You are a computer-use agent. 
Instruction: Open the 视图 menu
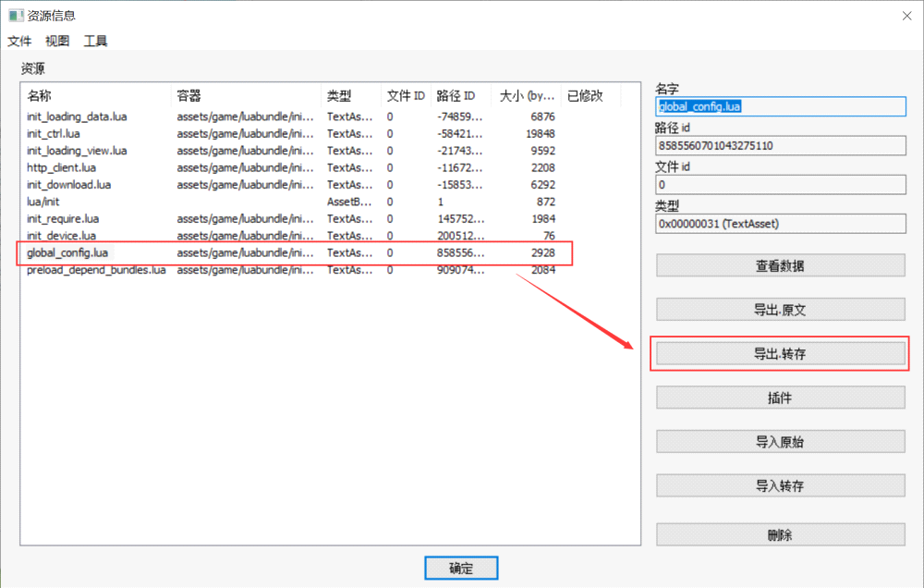pyautogui.click(x=57, y=41)
